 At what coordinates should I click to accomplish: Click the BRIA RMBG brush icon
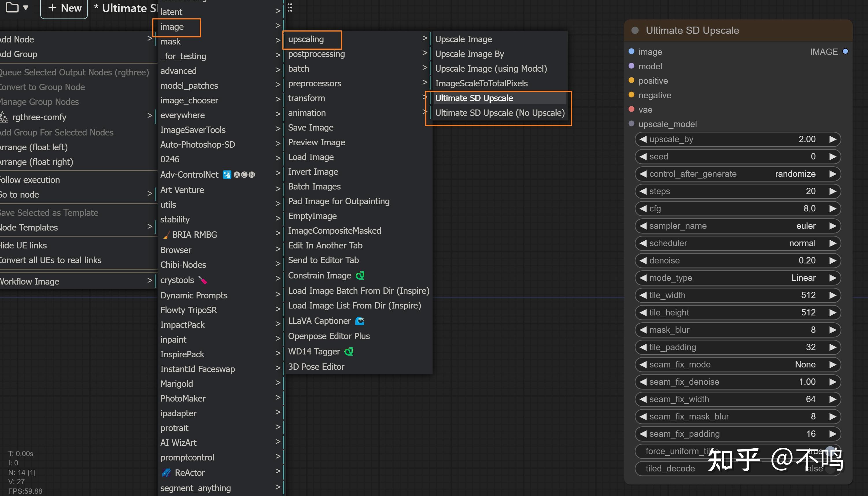pos(166,235)
